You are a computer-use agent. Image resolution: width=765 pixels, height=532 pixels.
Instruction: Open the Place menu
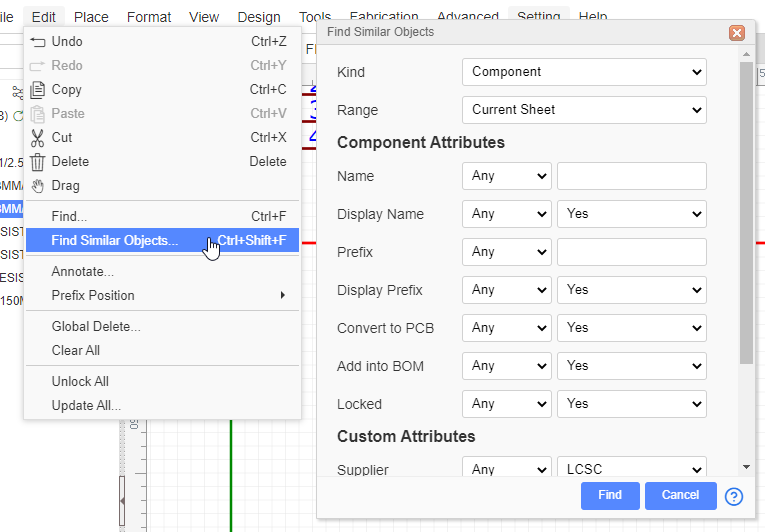click(91, 17)
